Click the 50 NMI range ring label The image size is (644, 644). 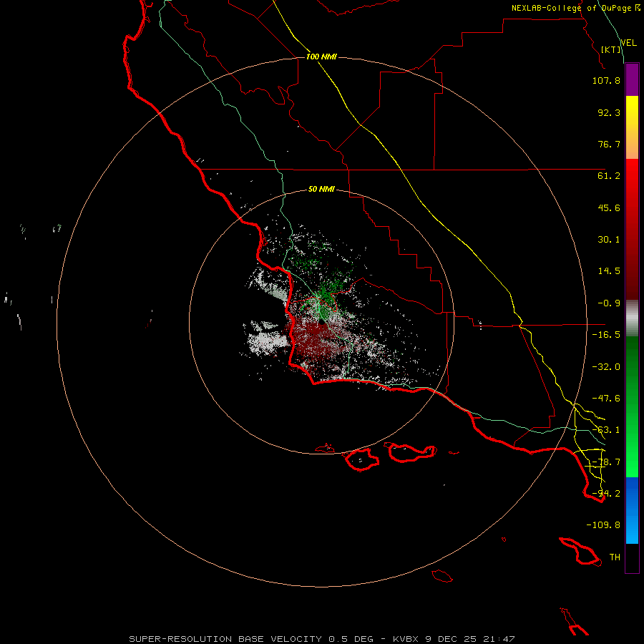321,190
